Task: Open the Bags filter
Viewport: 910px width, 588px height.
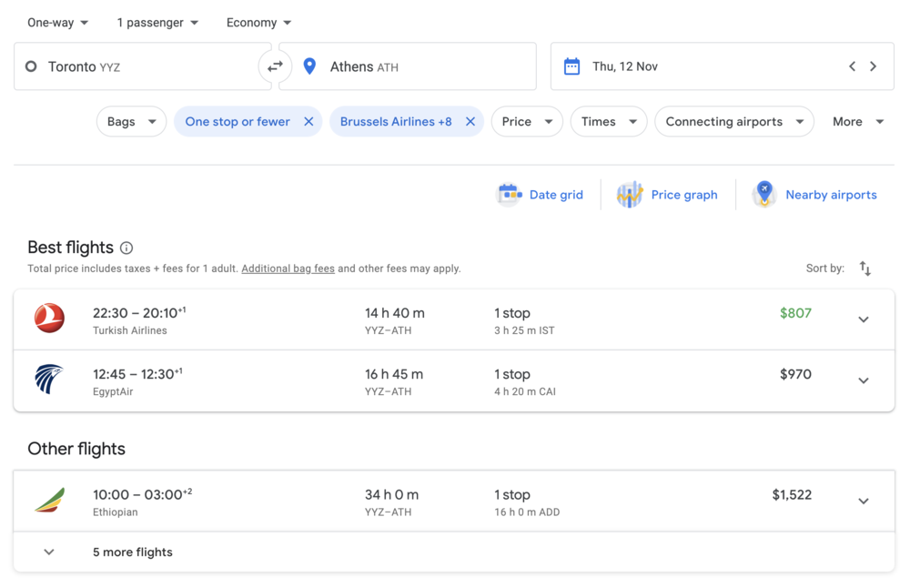Action: pyautogui.click(x=131, y=122)
